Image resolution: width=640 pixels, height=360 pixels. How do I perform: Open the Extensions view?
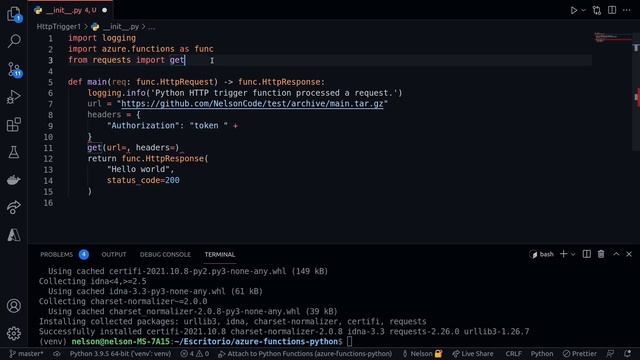pos(14,124)
